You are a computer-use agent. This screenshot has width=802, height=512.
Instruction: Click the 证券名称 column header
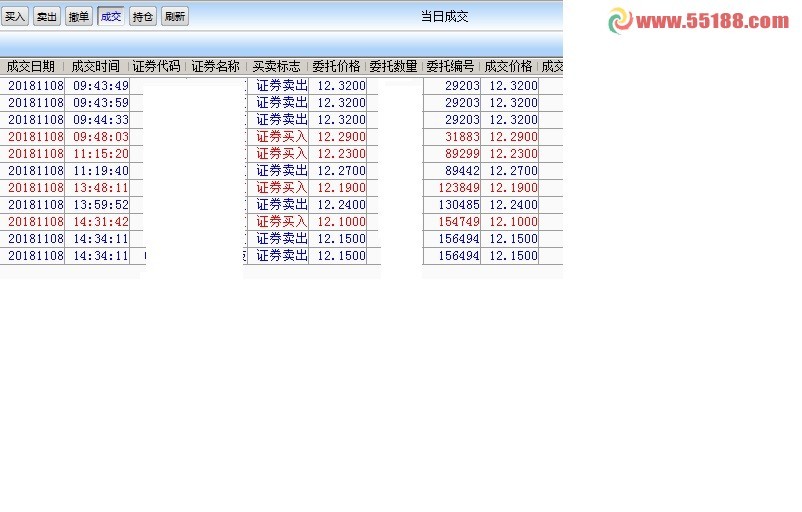coord(215,67)
